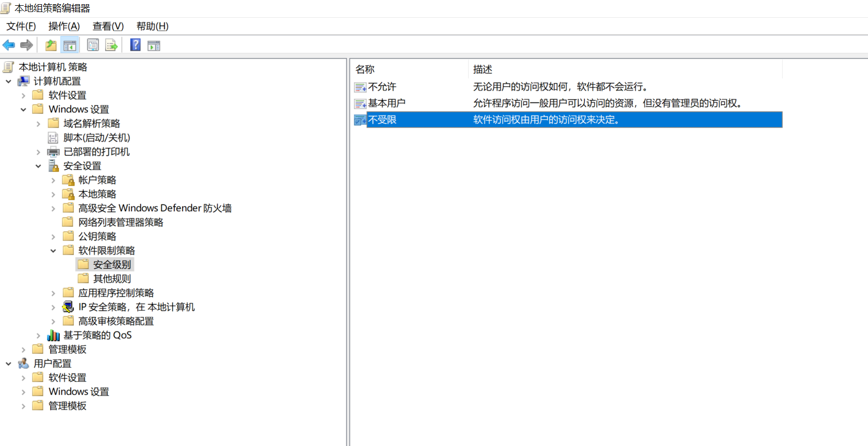Expand the 域名解析策略 node
This screenshot has width=868, height=446.
38,123
